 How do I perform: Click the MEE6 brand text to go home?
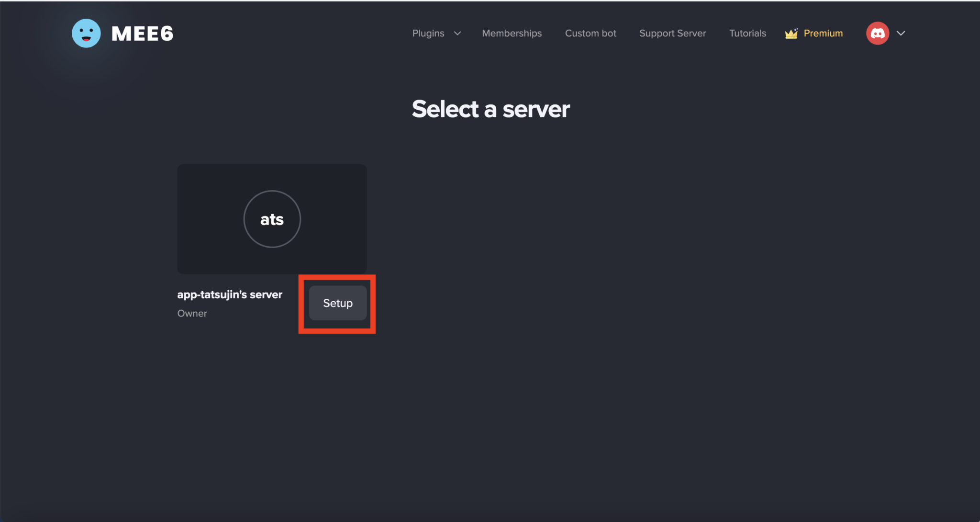click(142, 33)
